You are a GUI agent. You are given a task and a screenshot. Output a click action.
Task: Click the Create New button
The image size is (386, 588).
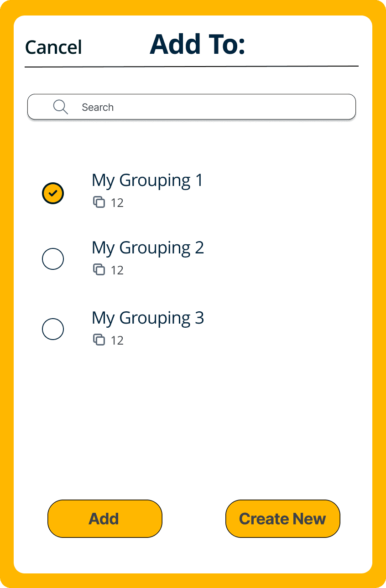(x=283, y=519)
